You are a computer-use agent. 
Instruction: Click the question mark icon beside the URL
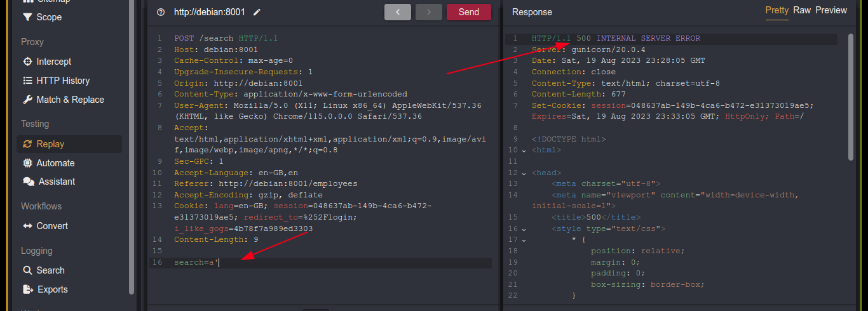pos(160,12)
